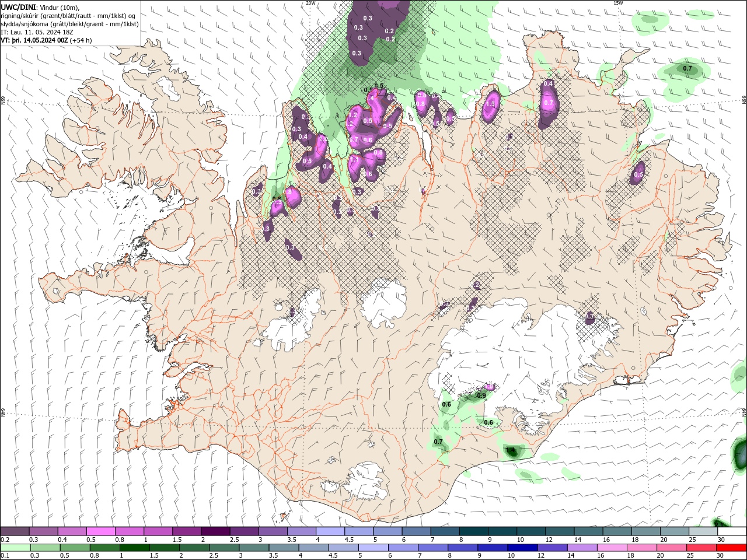747x560 pixels.
Task: Select the 1.5 value in the northern pink snow blob
Action: point(490,104)
